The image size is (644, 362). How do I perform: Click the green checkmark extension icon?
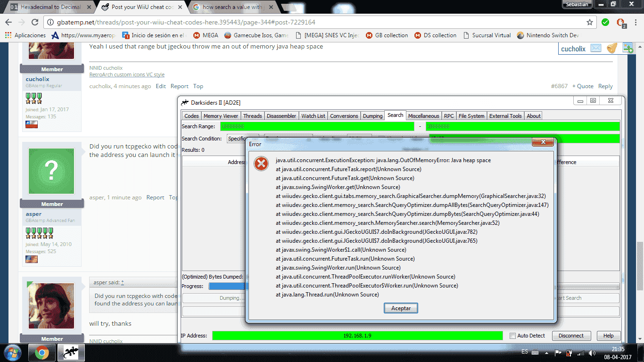(x=605, y=22)
